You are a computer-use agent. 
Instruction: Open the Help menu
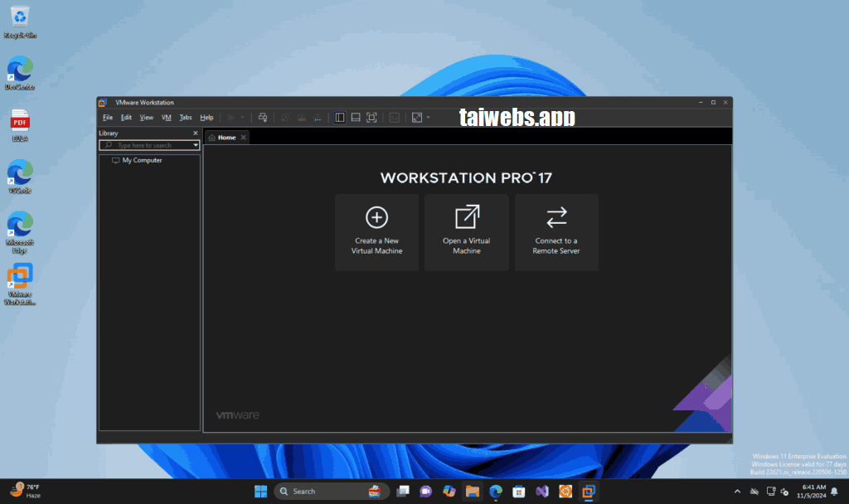[x=206, y=118]
